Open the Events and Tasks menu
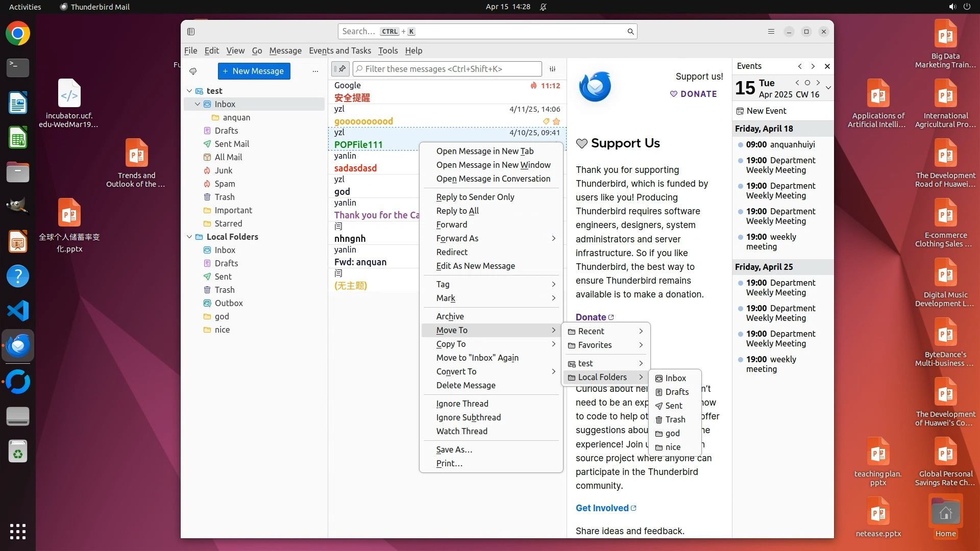This screenshot has height=551, width=980. (x=339, y=51)
